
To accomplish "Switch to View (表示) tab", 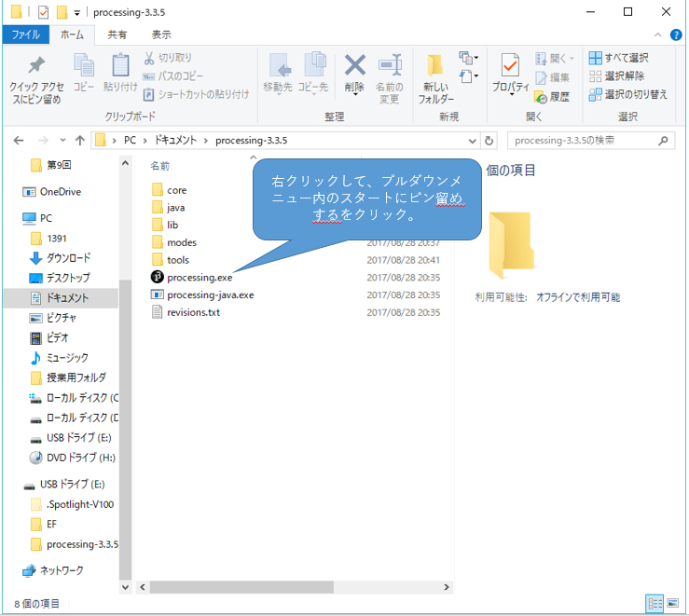I will (x=161, y=34).
